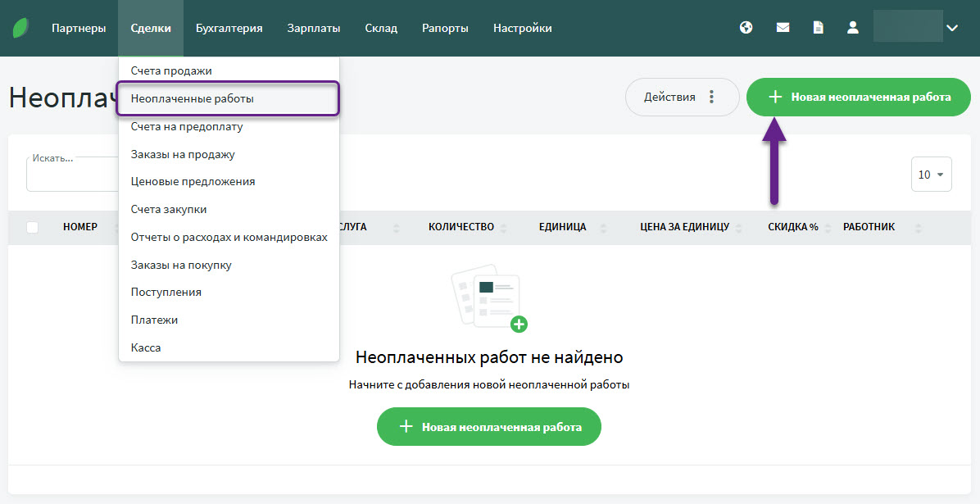Open the envelope messages icon
This screenshot has width=980, height=504.
(783, 28)
